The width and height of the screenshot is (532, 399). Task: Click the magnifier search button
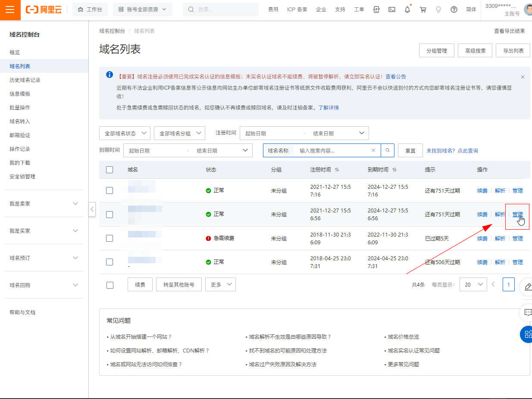click(388, 150)
